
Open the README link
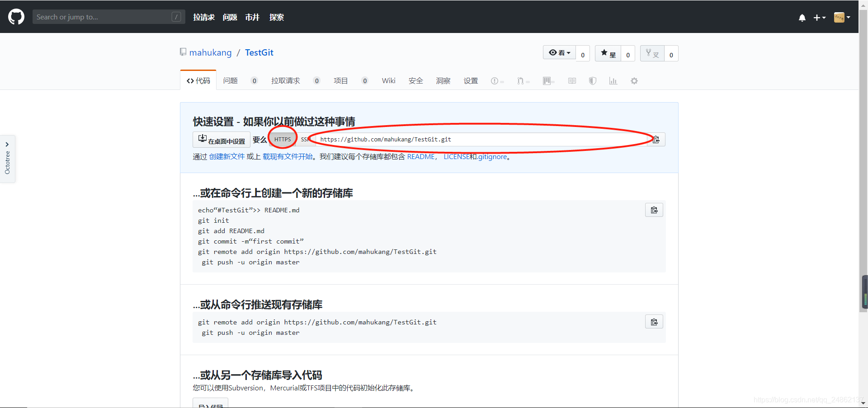[421, 156]
